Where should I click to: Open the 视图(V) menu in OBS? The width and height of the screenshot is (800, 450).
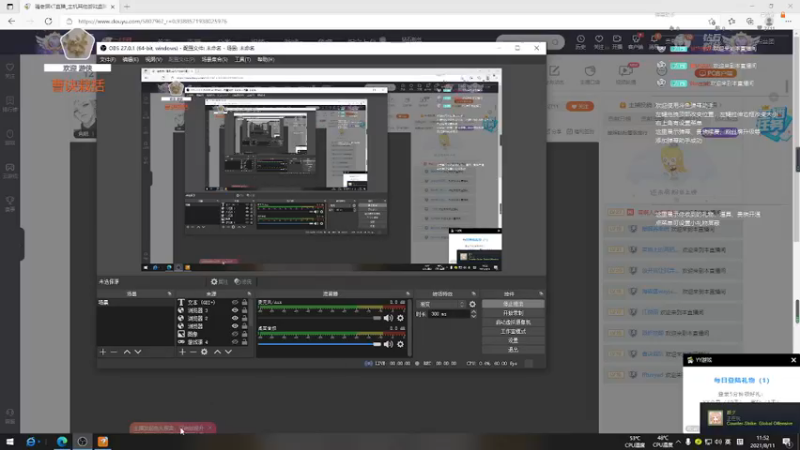[153, 60]
